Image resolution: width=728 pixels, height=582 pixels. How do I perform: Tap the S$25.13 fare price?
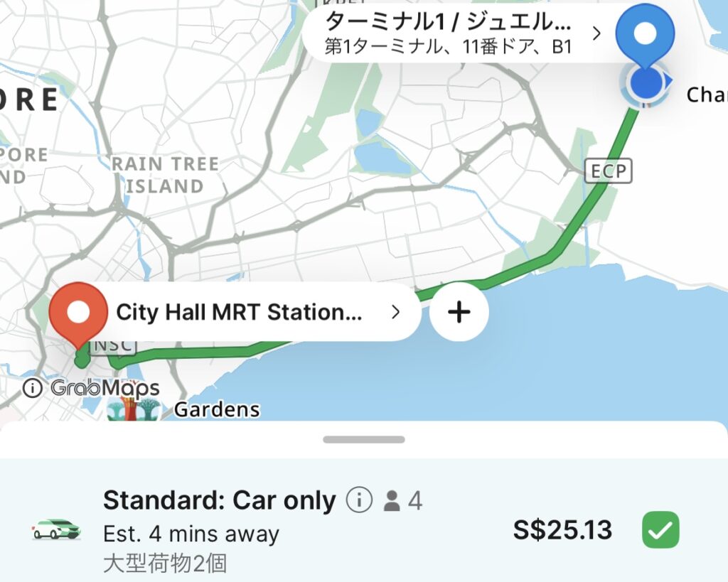coord(563,529)
